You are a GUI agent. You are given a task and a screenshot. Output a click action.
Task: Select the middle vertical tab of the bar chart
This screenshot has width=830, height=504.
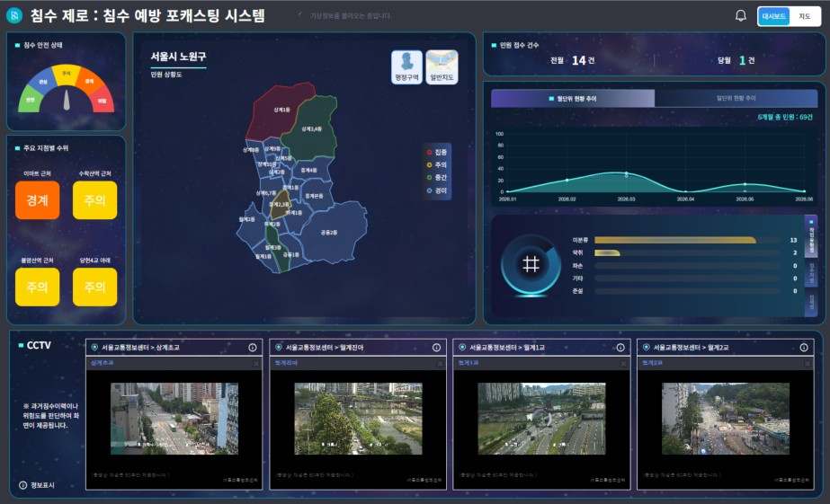[x=811, y=272]
